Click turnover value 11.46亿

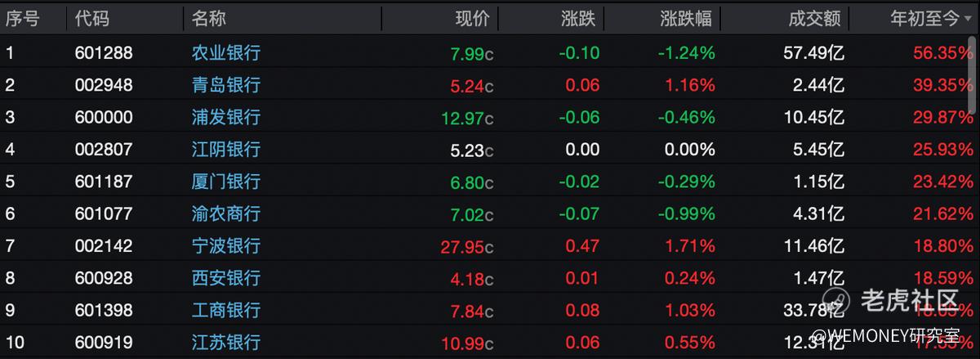click(813, 245)
